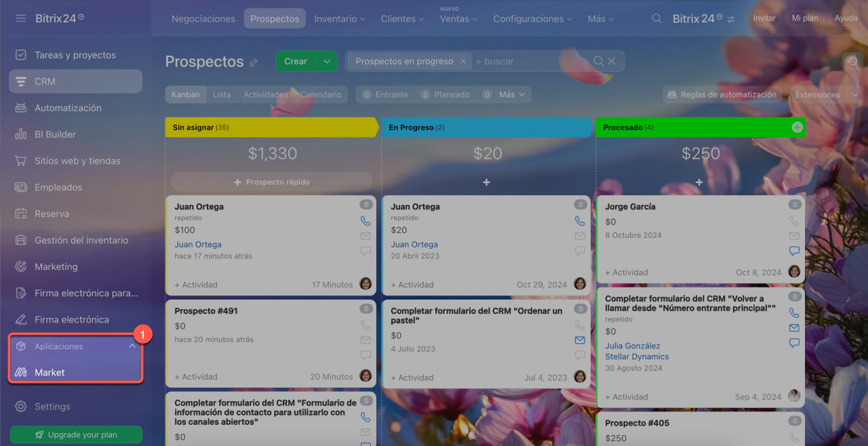The image size is (868, 446).
Task: Click search magnifier in filter box
Action: [x=599, y=61]
